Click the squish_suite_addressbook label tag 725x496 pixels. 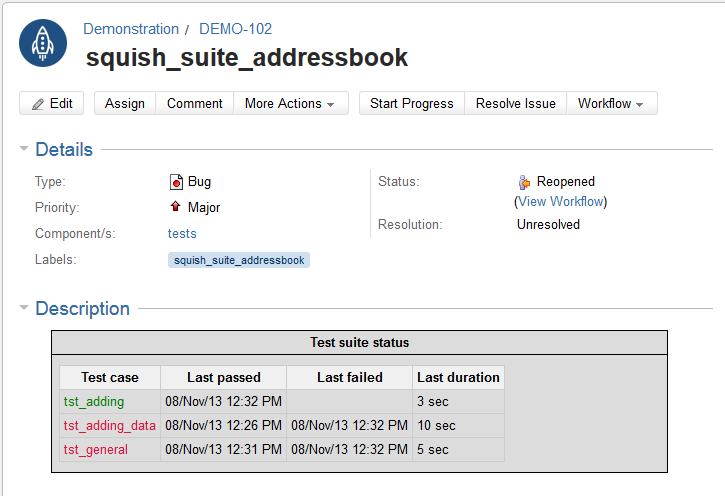[239, 260]
